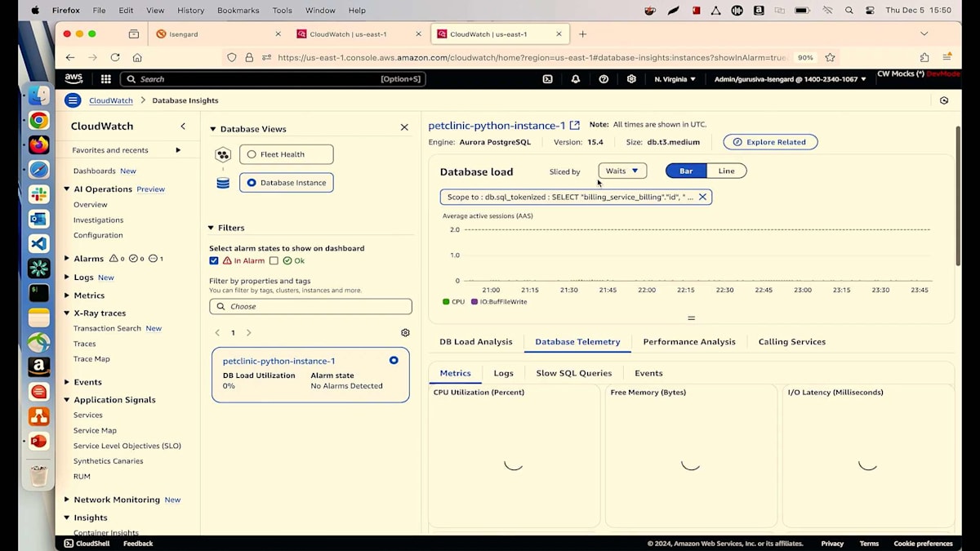The width and height of the screenshot is (980, 551).
Task: Open the Bookmarks menu in menu bar
Action: (x=236, y=11)
